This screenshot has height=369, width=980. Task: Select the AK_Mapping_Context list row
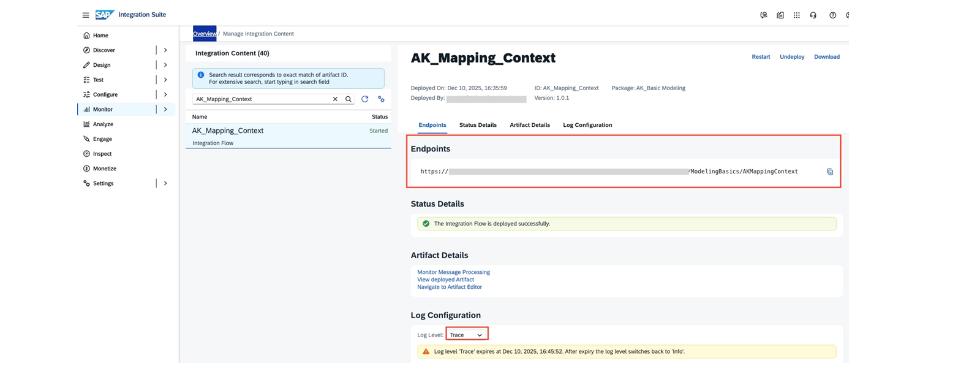288,136
